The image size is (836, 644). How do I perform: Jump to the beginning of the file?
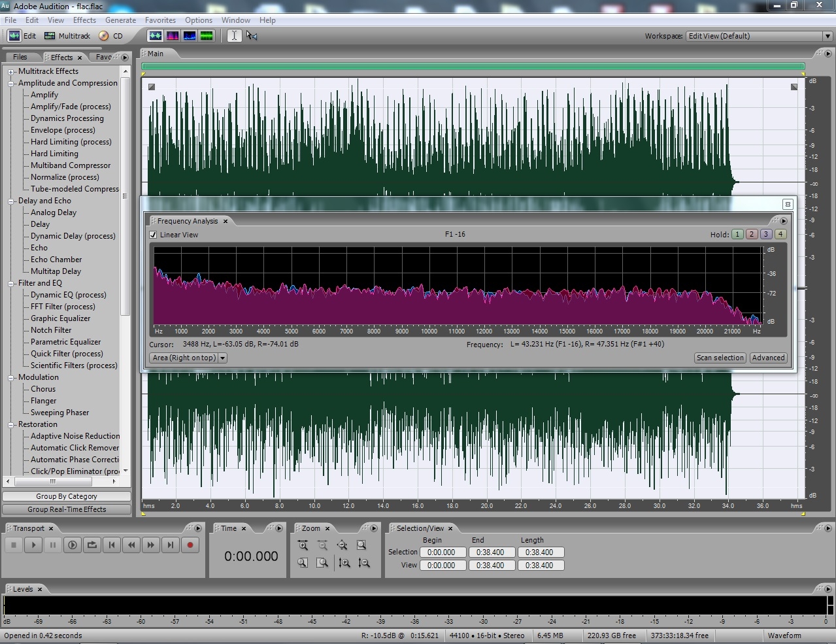pos(112,545)
